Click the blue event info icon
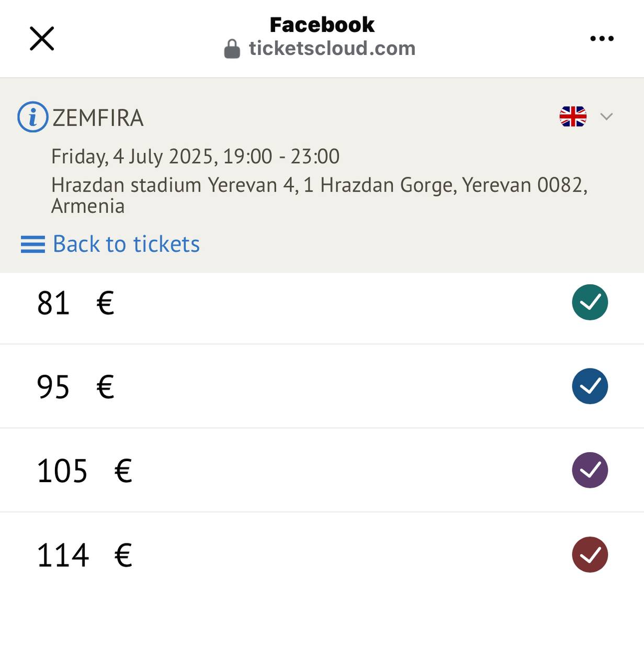 (32, 117)
